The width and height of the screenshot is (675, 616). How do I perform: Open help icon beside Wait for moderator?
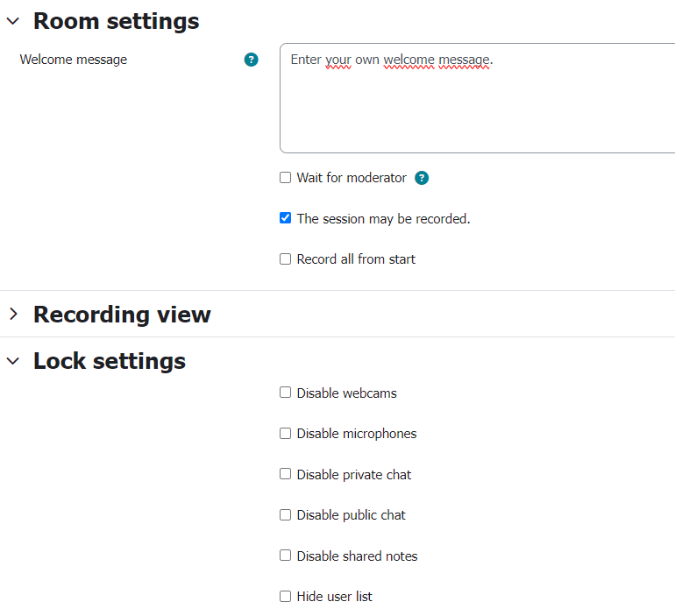coord(422,178)
